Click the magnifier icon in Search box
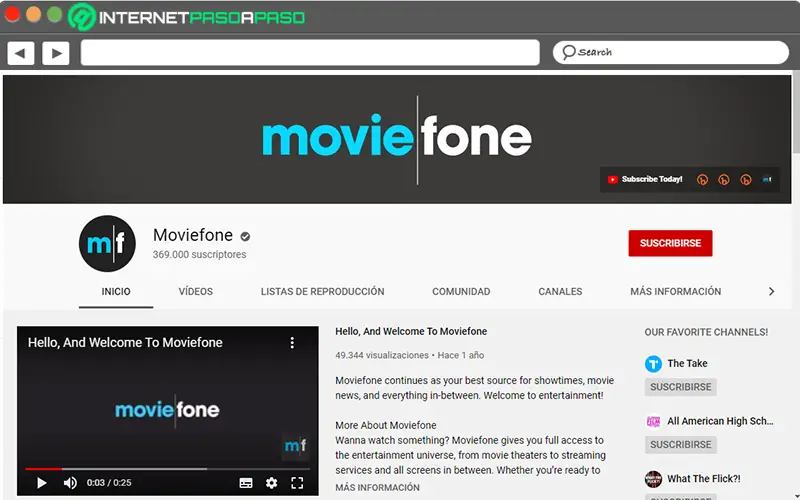The image size is (800, 500). coord(568,52)
